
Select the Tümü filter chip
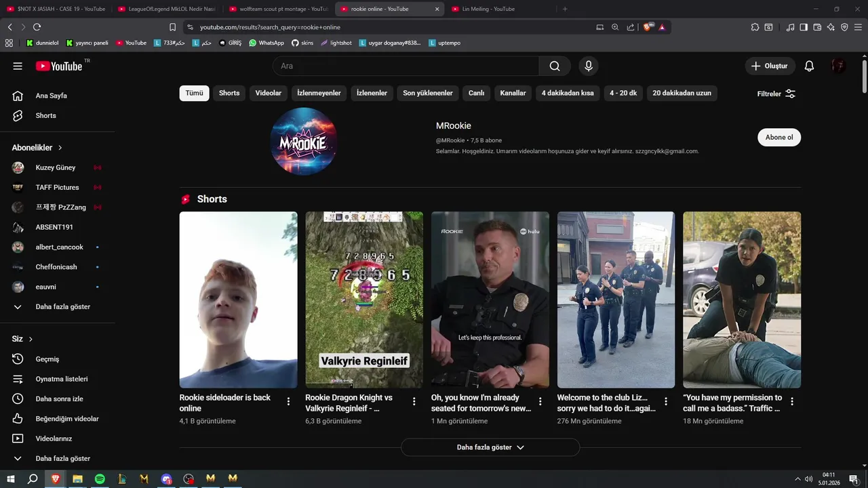195,93
